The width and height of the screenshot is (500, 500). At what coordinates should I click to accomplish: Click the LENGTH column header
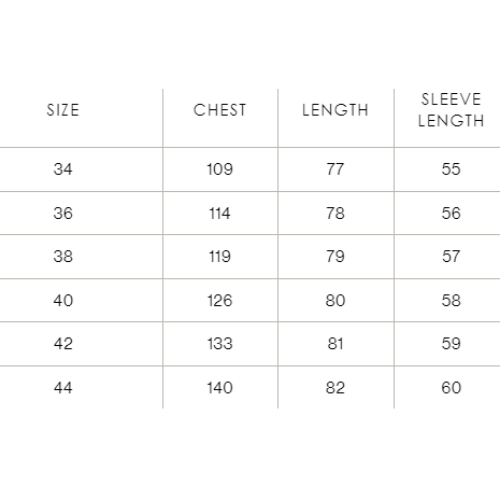pyautogui.click(x=335, y=110)
